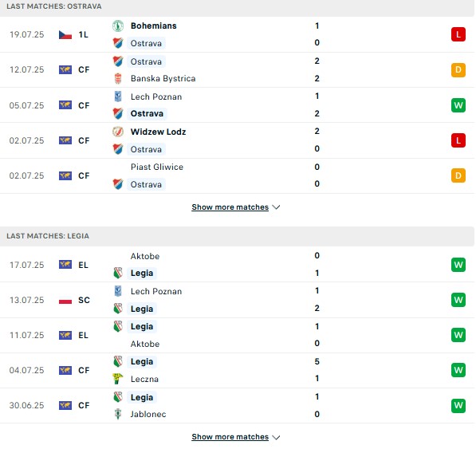
Task: Click the Leczna team logo
Action: [x=118, y=379]
